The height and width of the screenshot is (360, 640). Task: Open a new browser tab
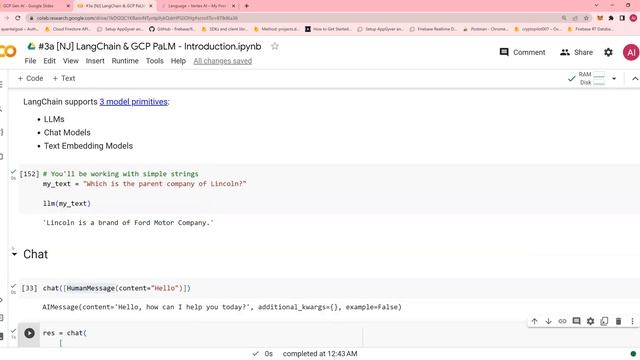pyautogui.click(x=247, y=6)
